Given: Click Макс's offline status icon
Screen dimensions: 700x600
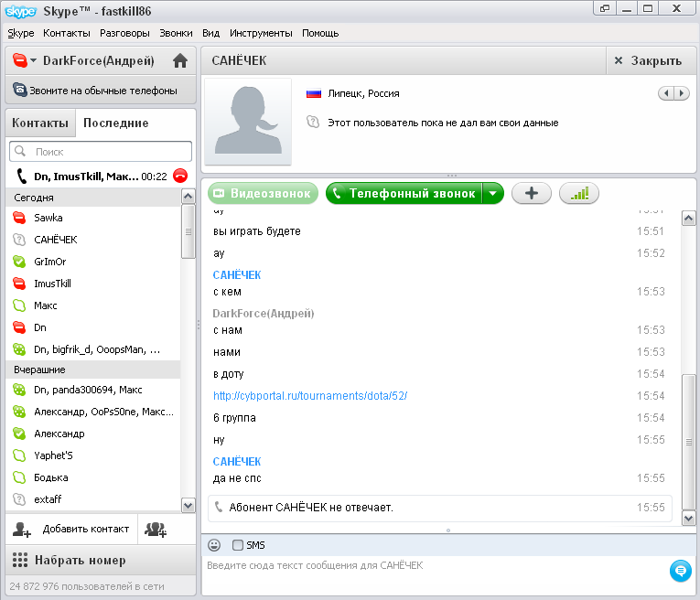Looking at the screenshot, I should point(19,305).
